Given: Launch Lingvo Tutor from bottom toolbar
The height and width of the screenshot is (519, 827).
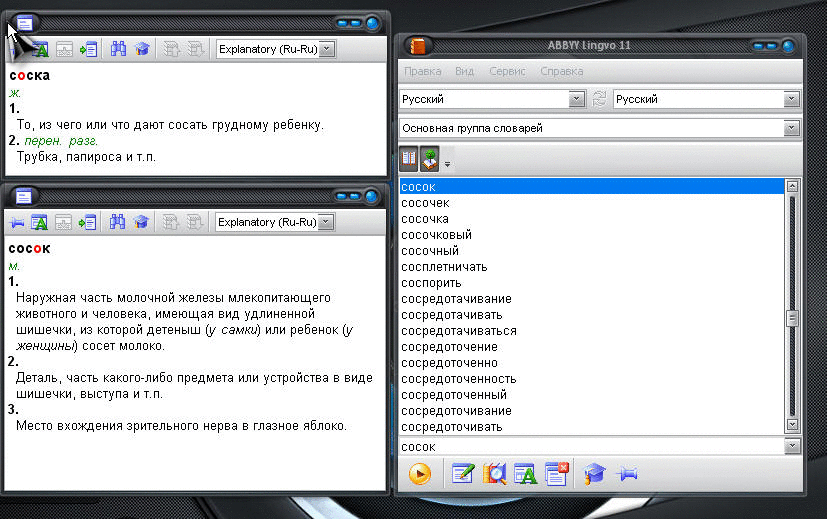Looking at the screenshot, I should coord(594,474).
